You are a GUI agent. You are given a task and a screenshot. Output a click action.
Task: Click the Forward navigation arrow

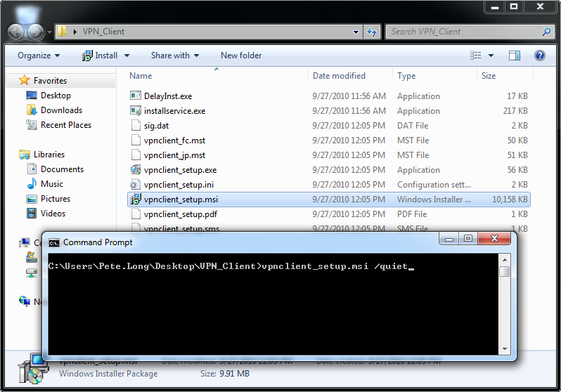pyautogui.click(x=35, y=32)
